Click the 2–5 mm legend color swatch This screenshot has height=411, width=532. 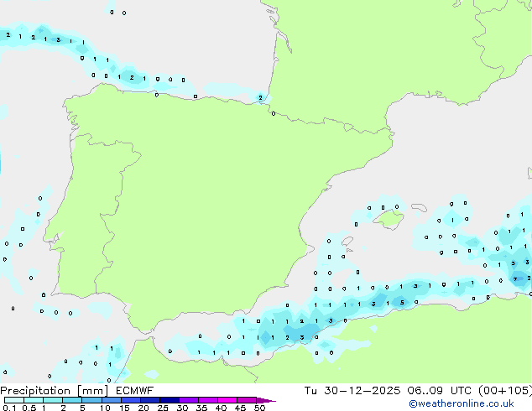(72, 400)
